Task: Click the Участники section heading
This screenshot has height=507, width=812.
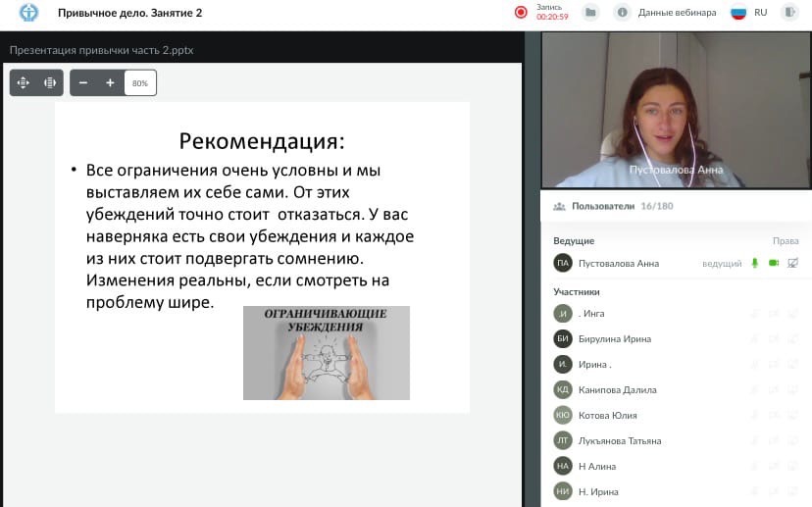Action: coord(577,292)
